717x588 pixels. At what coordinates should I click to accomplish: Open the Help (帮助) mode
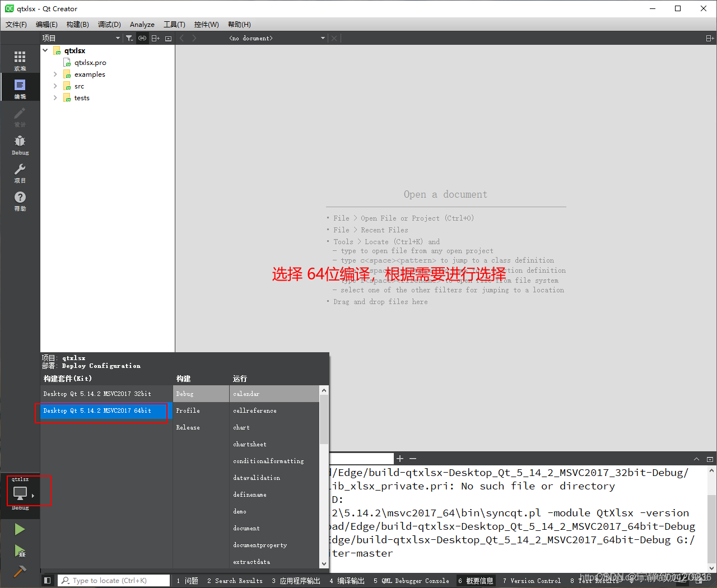tap(20, 200)
